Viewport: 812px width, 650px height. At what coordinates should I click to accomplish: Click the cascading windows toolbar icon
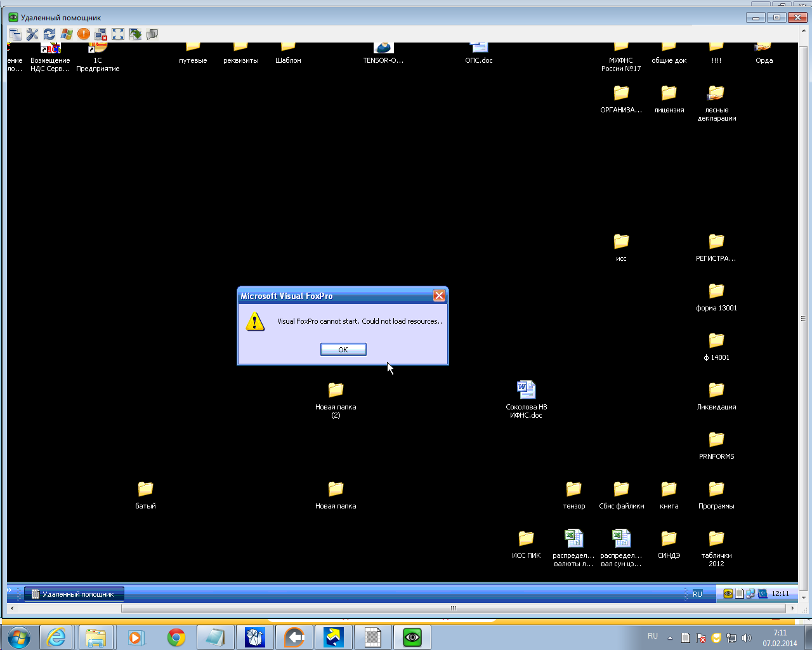pos(15,34)
